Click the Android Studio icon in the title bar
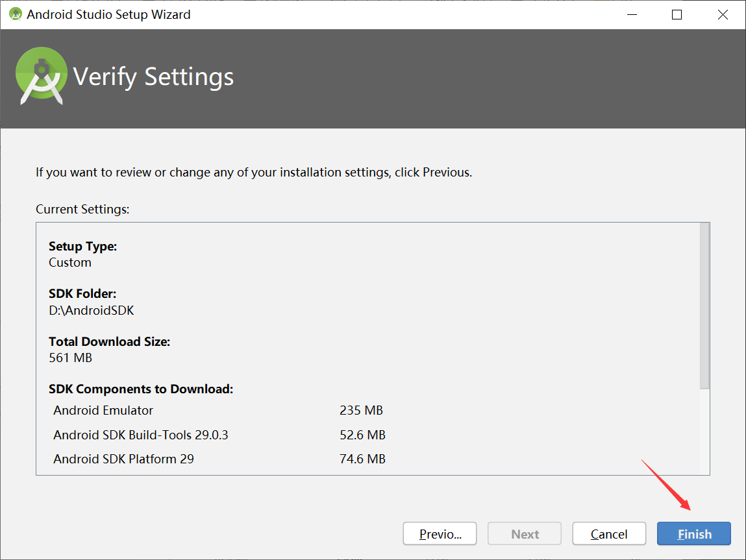The width and height of the screenshot is (746, 560). pyautogui.click(x=14, y=14)
